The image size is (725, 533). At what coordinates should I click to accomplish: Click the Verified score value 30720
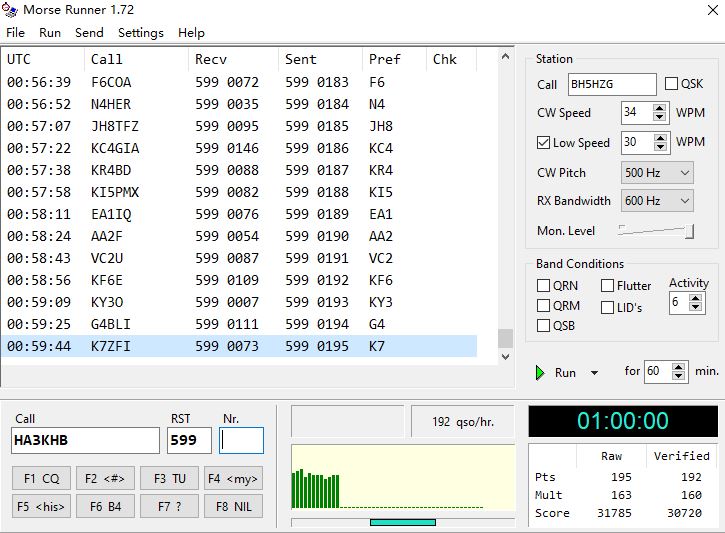tap(684, 513)
